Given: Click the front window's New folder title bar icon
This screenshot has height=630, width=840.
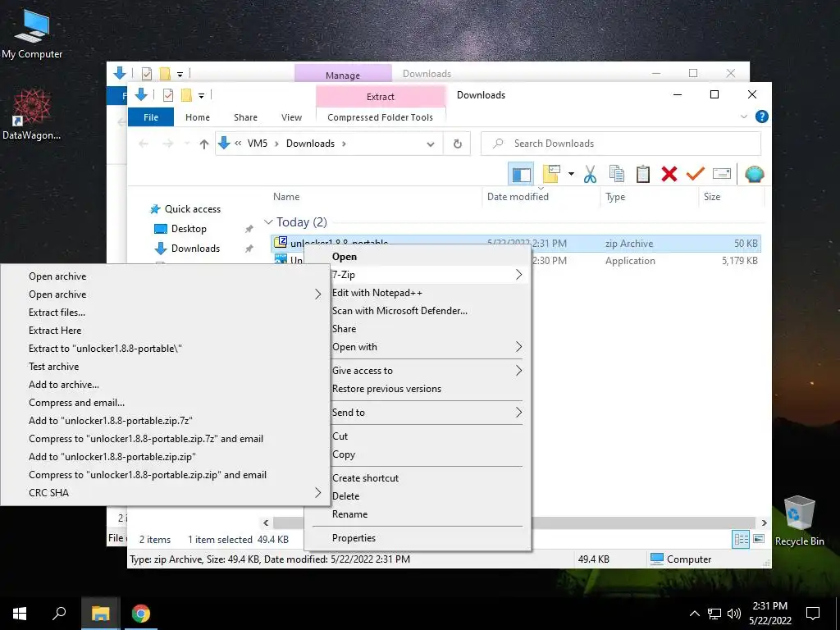Looking at the screenshot, I should point(186,95).
